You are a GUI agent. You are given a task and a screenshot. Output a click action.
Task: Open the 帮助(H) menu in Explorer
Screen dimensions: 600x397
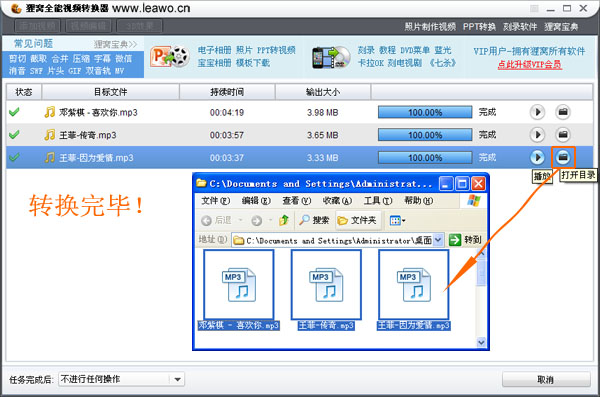419,201
